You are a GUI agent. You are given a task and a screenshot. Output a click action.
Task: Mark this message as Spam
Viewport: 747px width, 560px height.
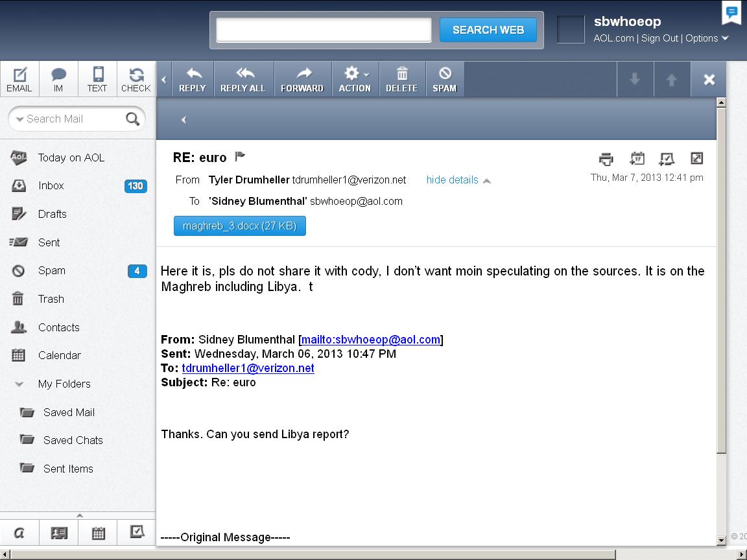(444, 79)
